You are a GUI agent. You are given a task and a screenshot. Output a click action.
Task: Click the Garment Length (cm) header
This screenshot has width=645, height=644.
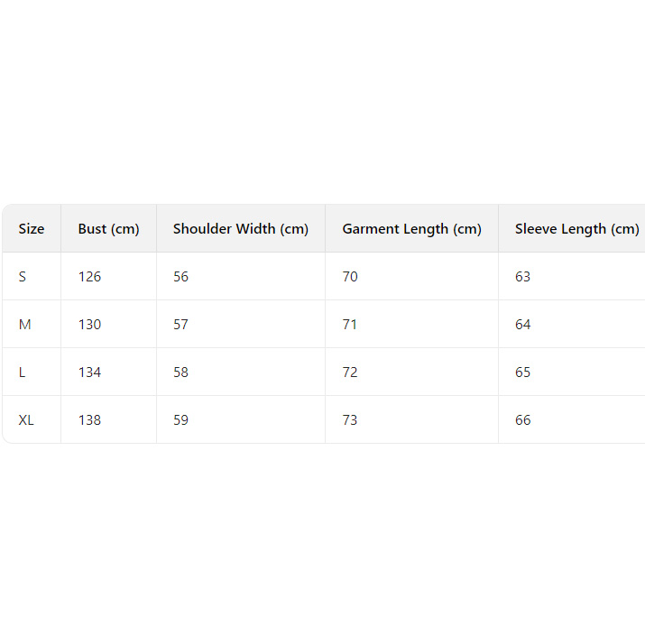411,229
